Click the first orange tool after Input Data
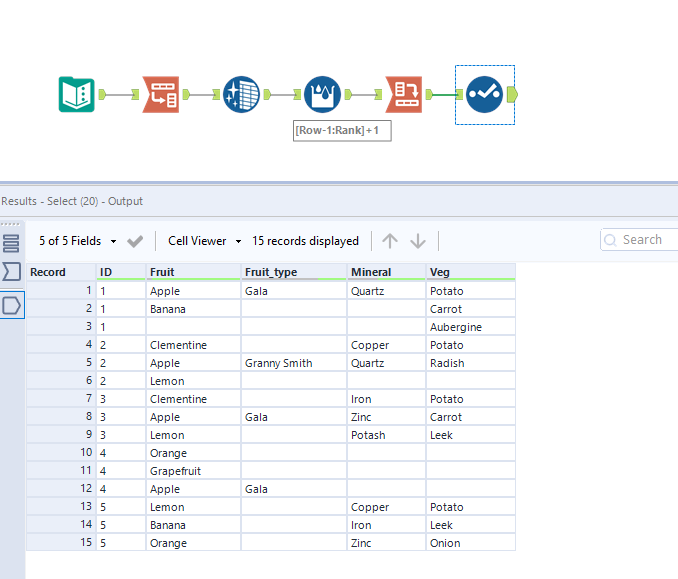 tap(160, 94)
